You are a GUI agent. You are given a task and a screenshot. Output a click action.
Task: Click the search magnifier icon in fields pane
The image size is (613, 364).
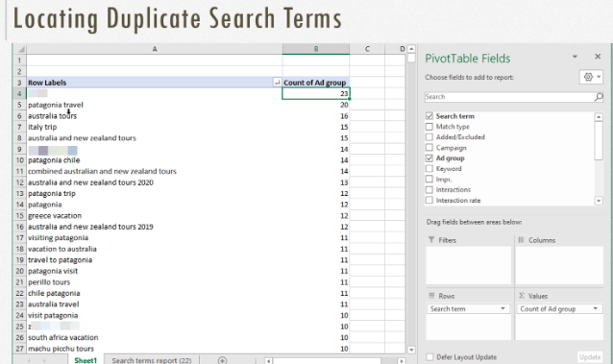tap(599, 97)
